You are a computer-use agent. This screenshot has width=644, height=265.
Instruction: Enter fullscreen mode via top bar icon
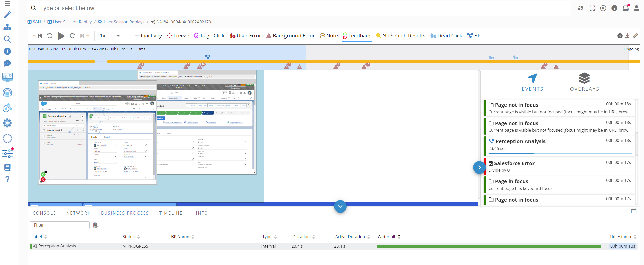point(592,8)
